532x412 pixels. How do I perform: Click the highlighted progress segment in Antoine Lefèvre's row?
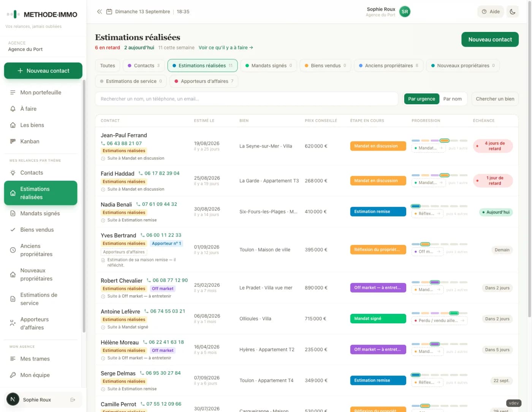pyautogui.click(x=454, y=313)
